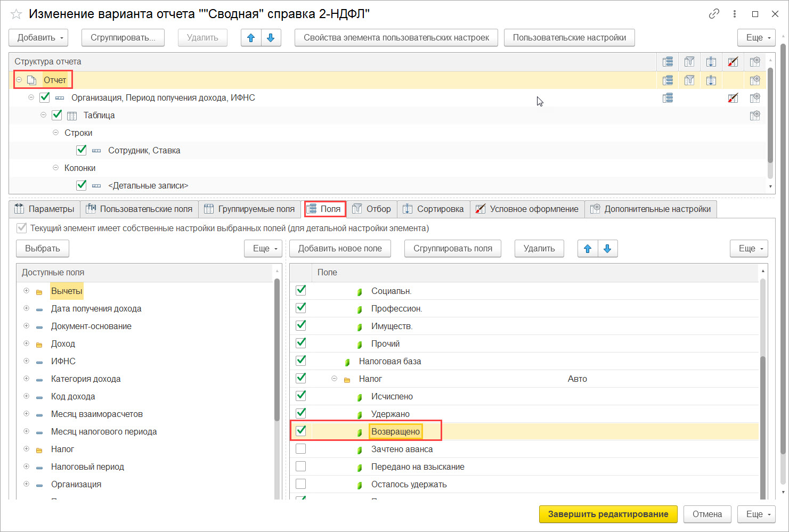789x532 pixels.
Task: Switch to the Отбор tab
Action: (372, 209)
